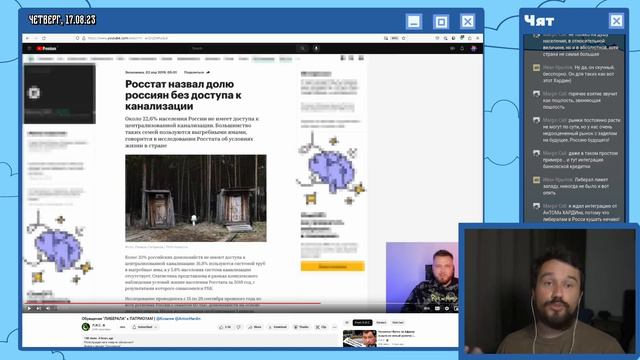Click the video description box below the channel
Screen dimensions: 640x360
[210, 341]
